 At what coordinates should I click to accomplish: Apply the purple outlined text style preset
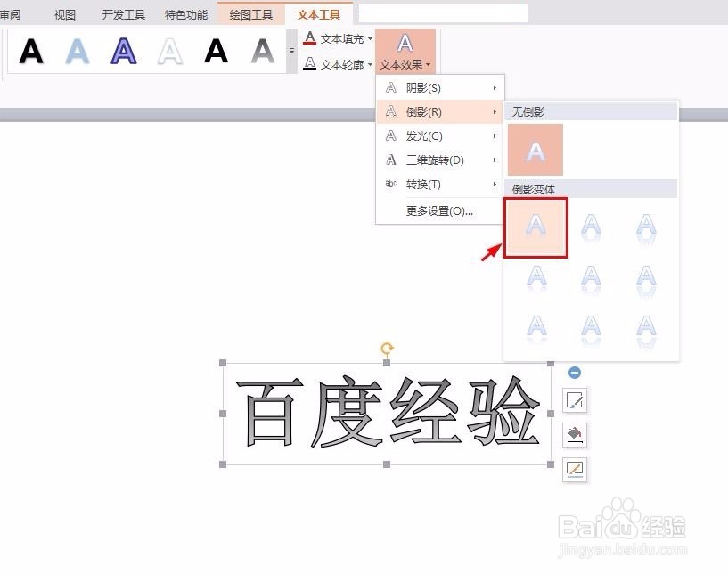point(124,51)
